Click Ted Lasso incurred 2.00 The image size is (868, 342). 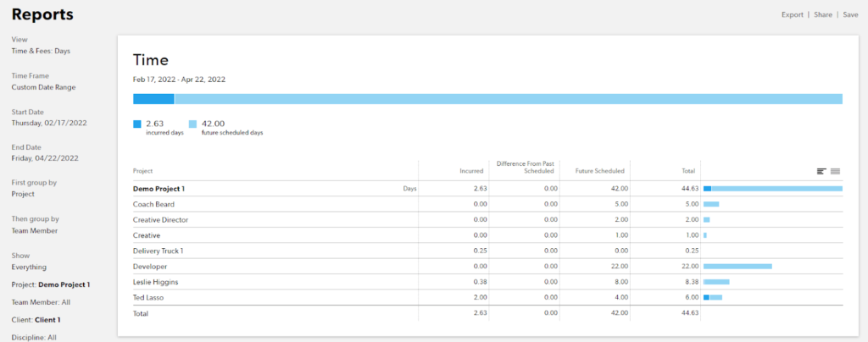pyautogui.click(x=480, y=297)
